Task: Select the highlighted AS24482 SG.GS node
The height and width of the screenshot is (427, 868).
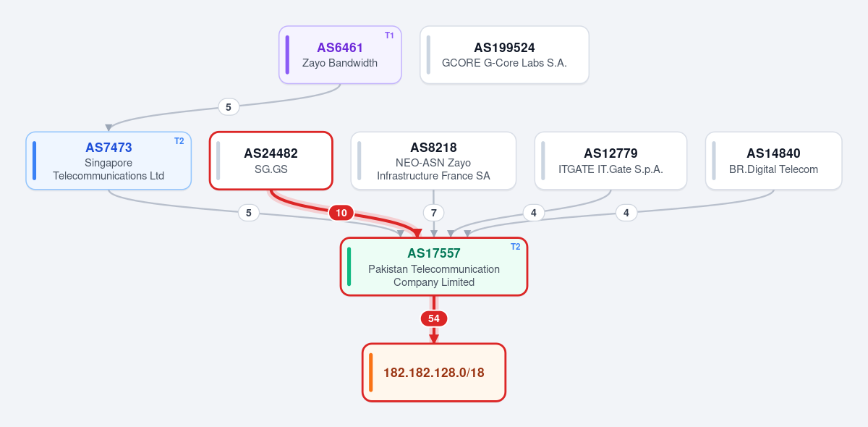Action: tap(271, 161)
